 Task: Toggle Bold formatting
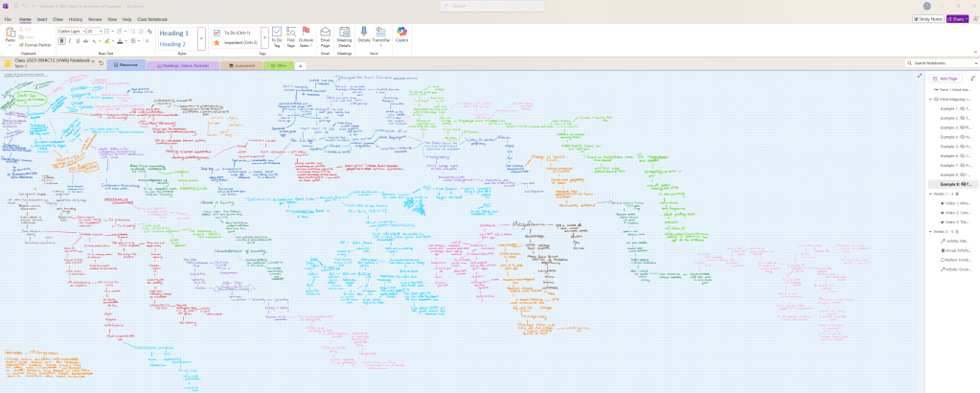pyautogui.click(x=62, y=41)
